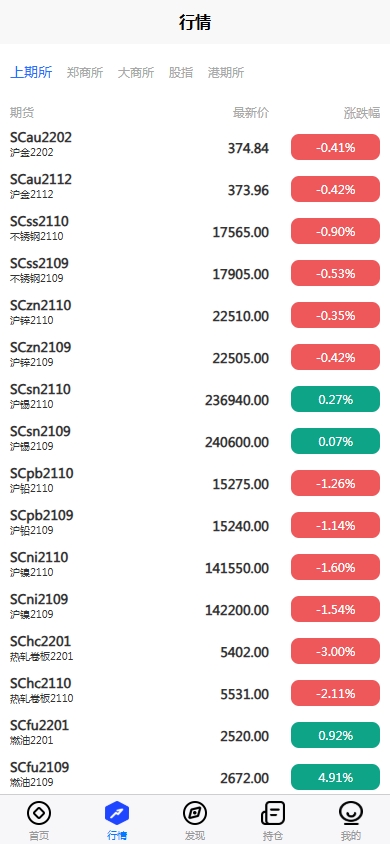Select the 上期所 tab

click(31, 73)
